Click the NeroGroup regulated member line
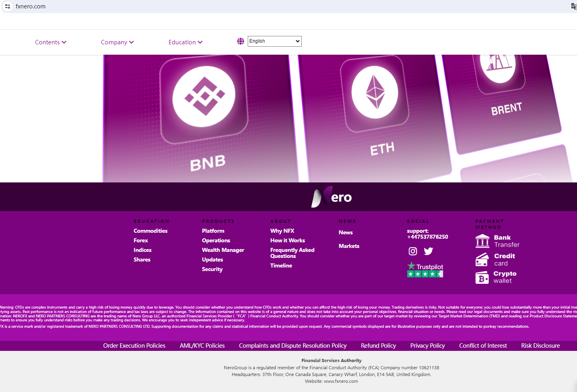The width and height of the screenshot is (577, 392). point(332,368)
